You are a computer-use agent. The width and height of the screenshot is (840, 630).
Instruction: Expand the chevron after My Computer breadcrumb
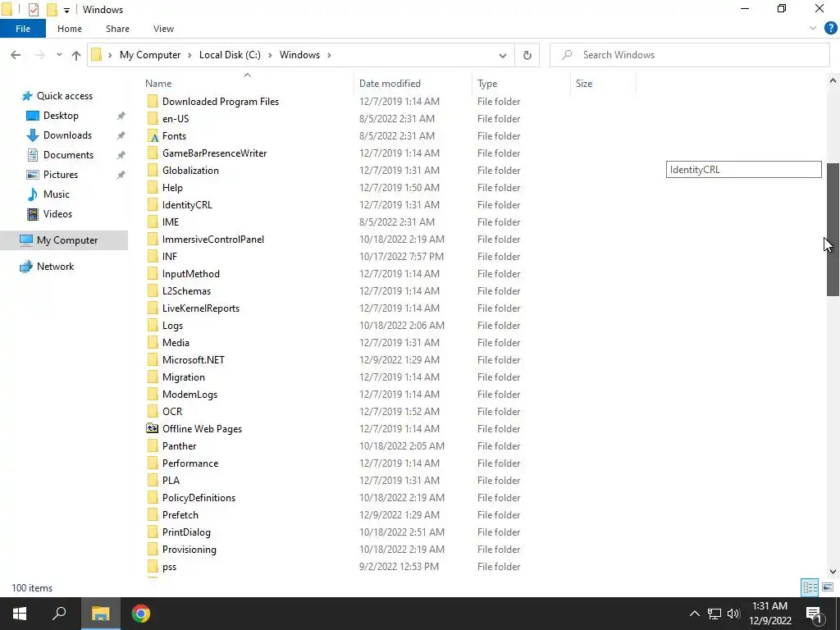[189, 55]
